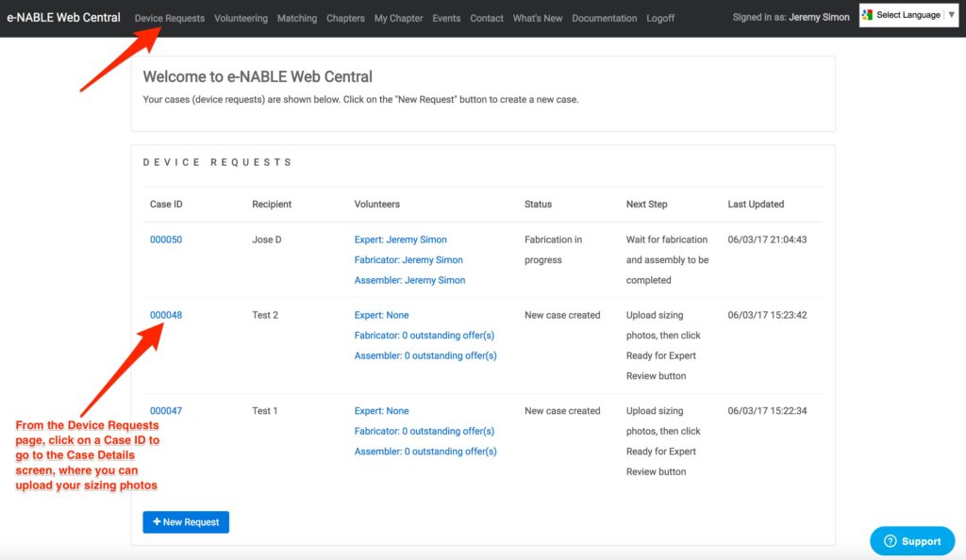Image resolution: width=966 pixels, height=560 pixels.
Task: Click timestamp 06/03/17 15:23:42
Action: (767, 315)
